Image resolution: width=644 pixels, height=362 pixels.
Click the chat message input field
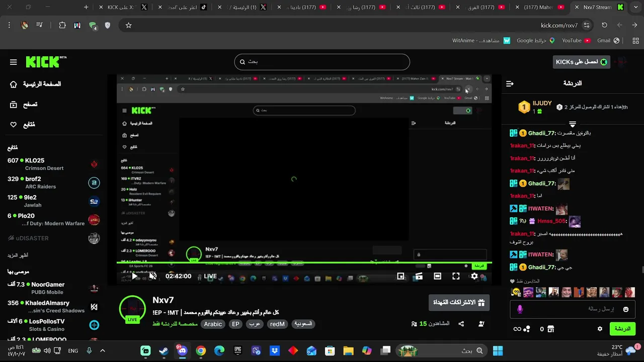574,309
